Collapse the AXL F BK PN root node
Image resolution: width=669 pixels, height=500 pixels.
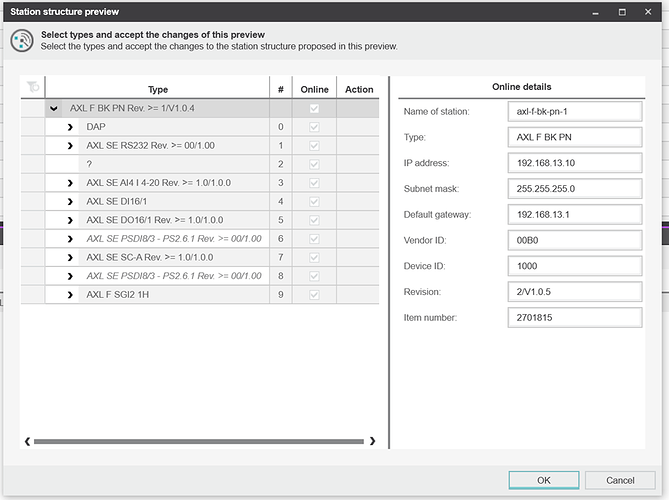(54, 108)
